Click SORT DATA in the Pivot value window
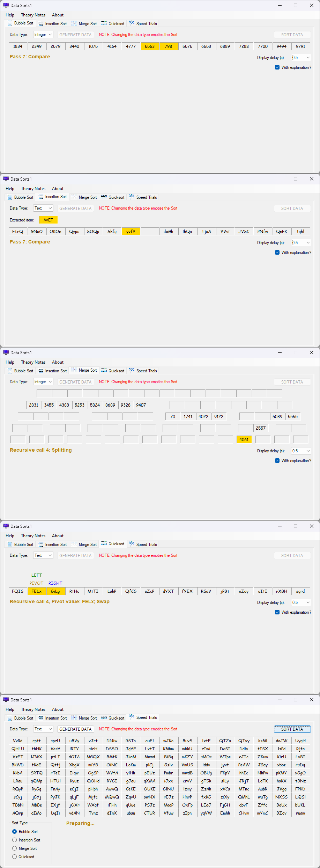320x868 pixels. 292,555
